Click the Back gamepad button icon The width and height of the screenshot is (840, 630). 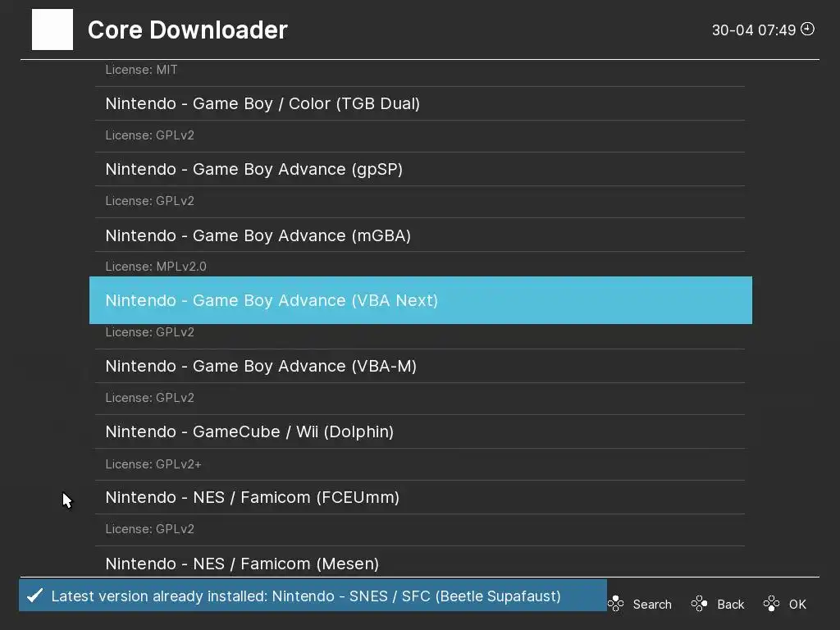699,604
